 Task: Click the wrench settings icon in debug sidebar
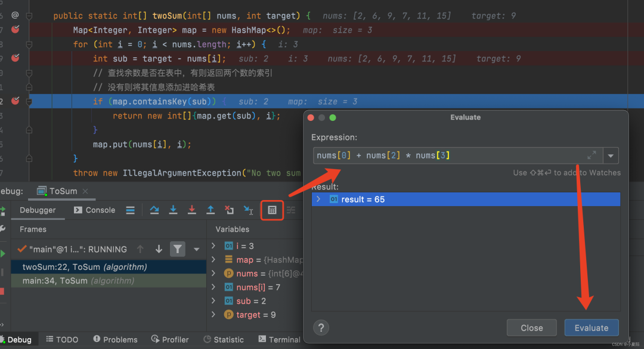[2, 229]
